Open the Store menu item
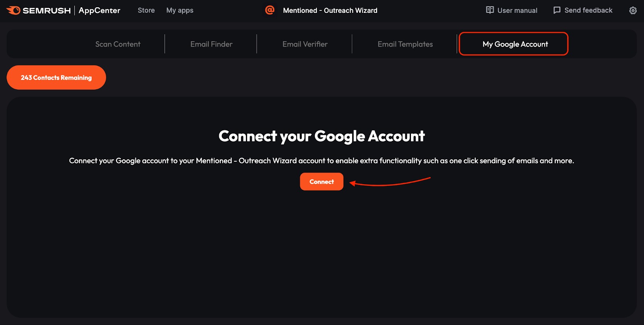 pos(146,10)
